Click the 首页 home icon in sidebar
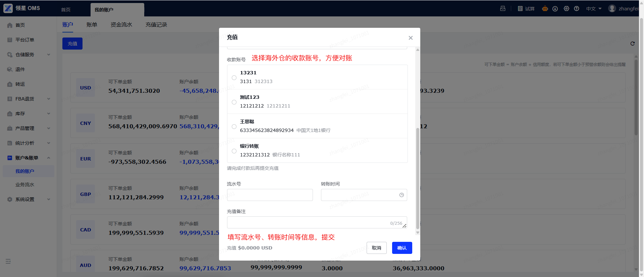The image size is (644, 277). pyautogui.click(x=10, y=25)
